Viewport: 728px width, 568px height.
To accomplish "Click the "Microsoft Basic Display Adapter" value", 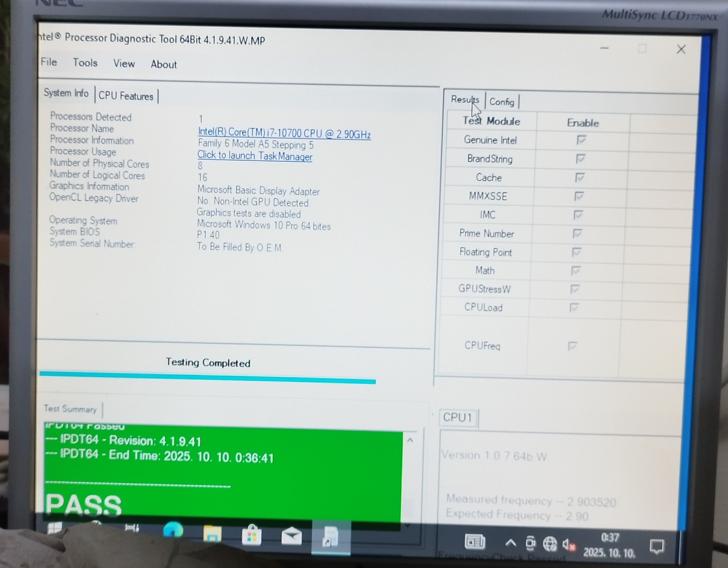I will click(259, 191).
